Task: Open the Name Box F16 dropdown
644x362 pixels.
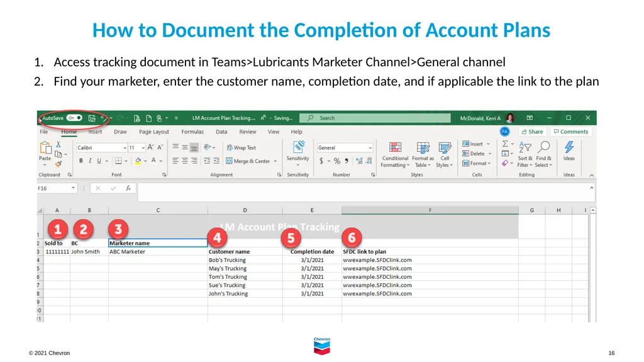Action: click(x=73, y=188)
